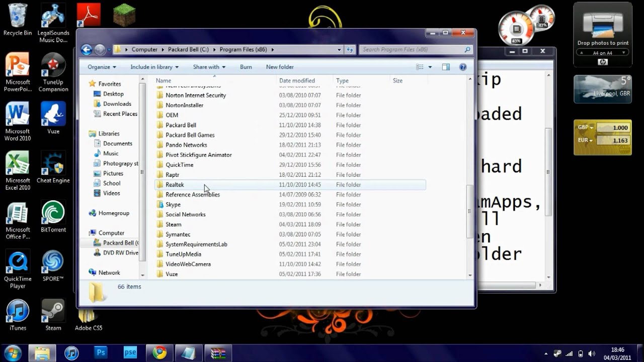Viewport: 644px width, 362px height.
Task: Open Steam desktop shortcut
Action: pyautogui.click(x=53, y=315)
